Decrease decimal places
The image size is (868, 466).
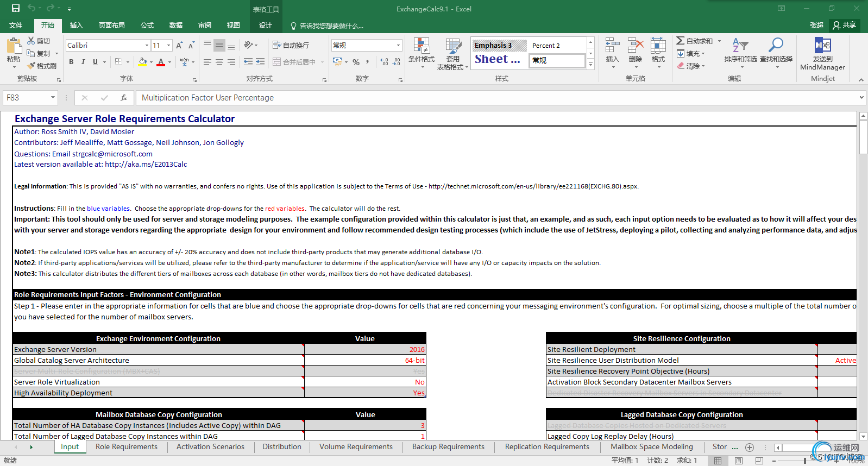[x=397, y=62]
